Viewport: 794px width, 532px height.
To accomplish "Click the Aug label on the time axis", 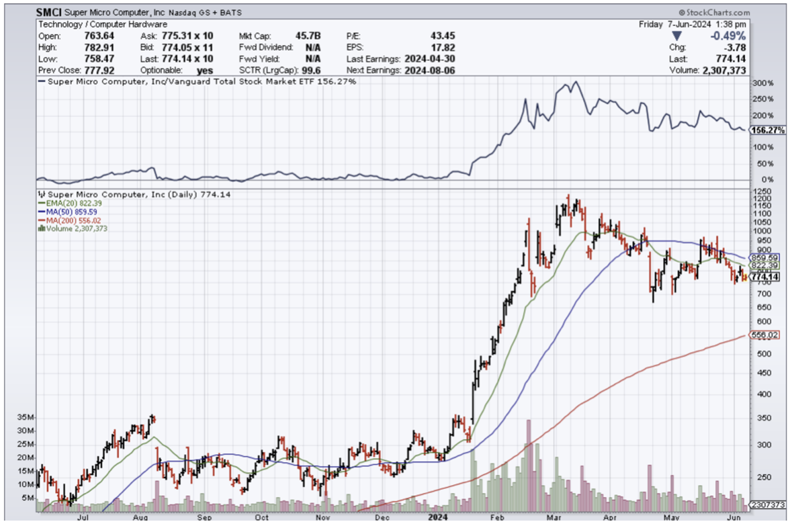I will [140, 519].
